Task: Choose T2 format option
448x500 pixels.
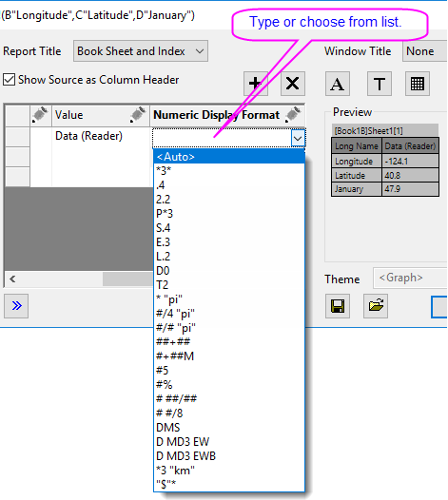Action: coord(229,285)
